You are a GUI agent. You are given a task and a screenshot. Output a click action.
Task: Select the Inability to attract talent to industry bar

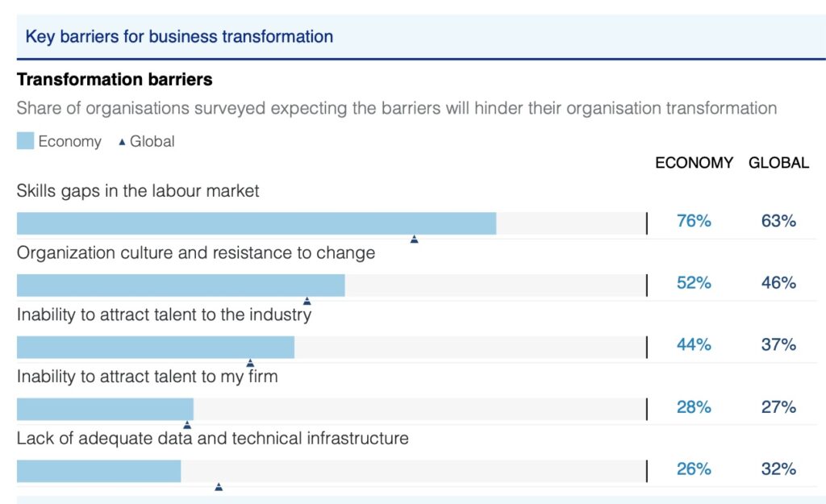point(156,348)
